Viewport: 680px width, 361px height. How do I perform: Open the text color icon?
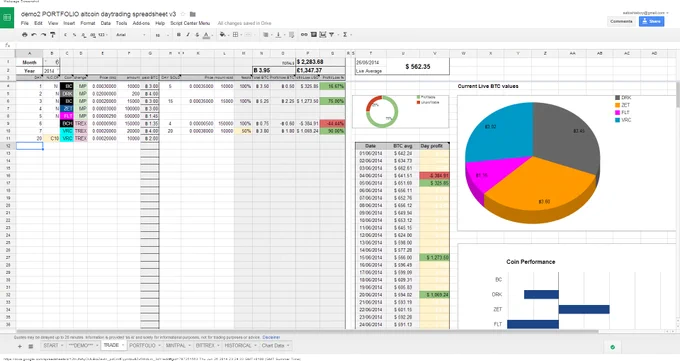pos(206,35)
